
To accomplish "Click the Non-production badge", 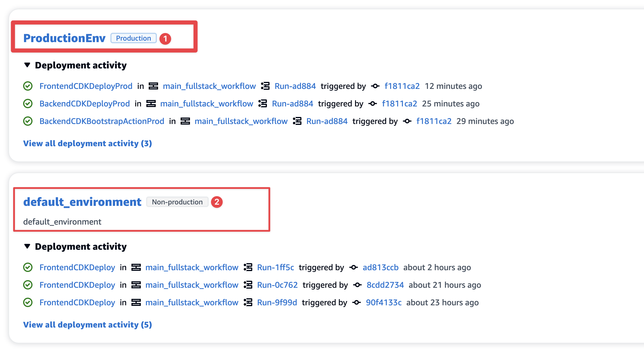I will click(x=177, y=202).
